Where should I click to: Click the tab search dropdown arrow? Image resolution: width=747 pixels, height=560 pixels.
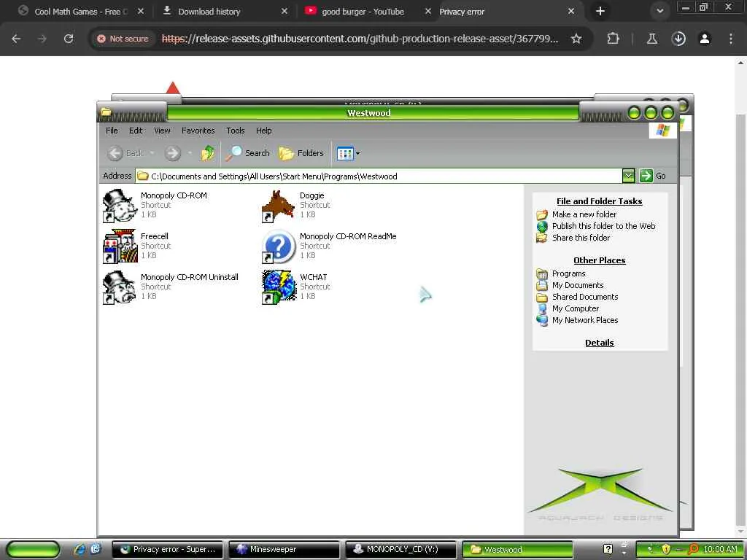[x=659, y=12]
